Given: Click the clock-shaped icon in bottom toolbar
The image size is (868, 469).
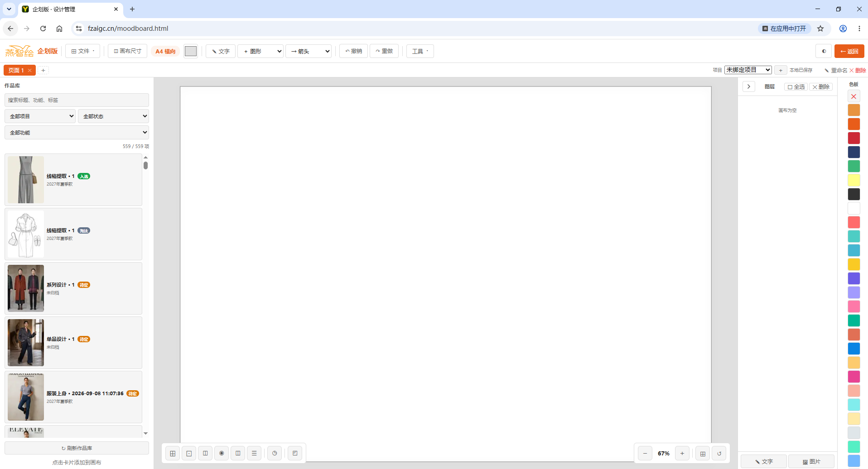Looking at the screenshot, I should 275,453.
